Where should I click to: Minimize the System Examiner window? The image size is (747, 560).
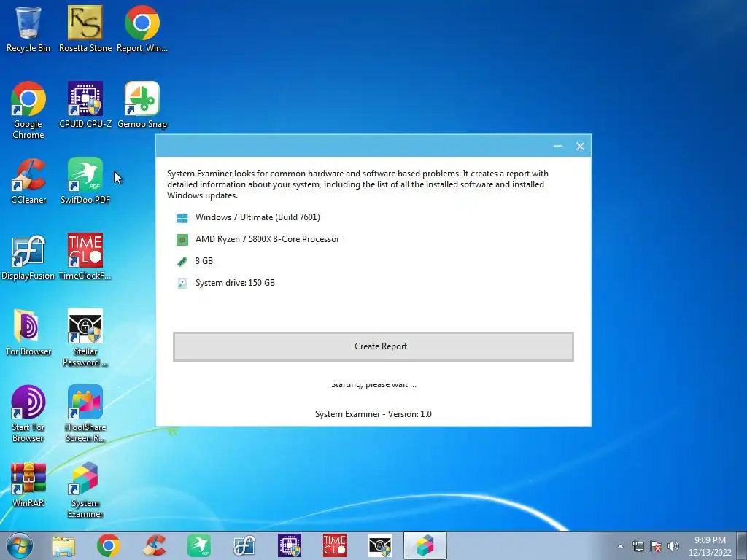(558, 146)
